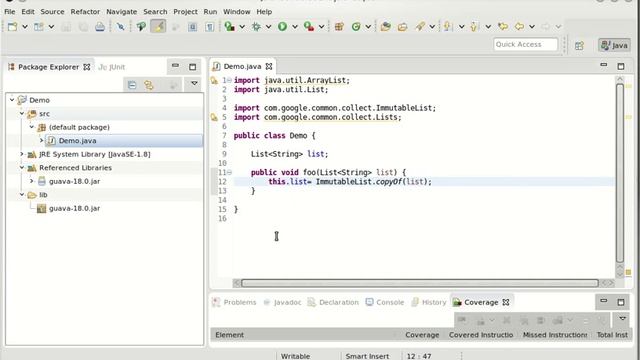Switch to the Declaration tab
640x360 pixels.
point(333,302)
